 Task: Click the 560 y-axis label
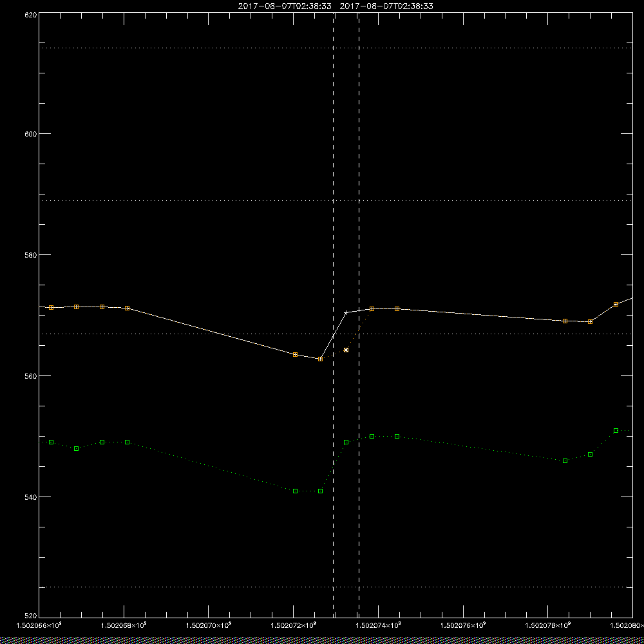31,376
